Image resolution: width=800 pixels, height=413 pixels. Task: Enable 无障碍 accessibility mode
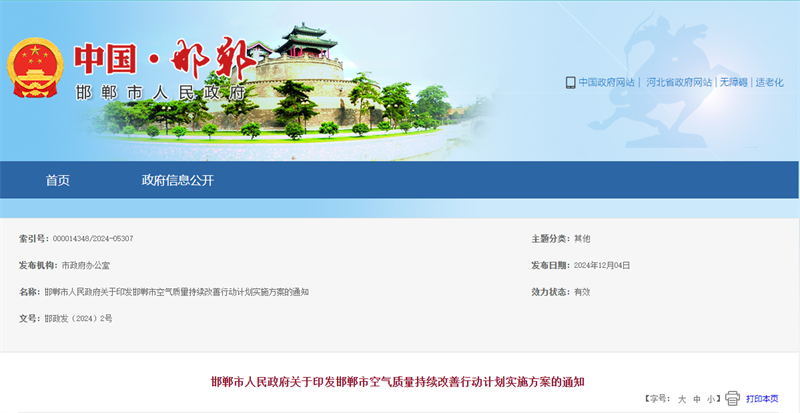coord(734,83)
